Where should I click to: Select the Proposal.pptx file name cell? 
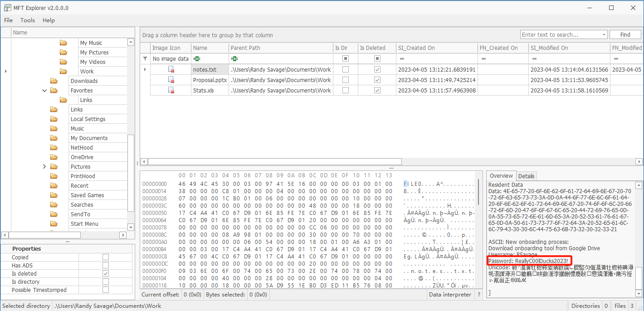[x=210, y=80]
